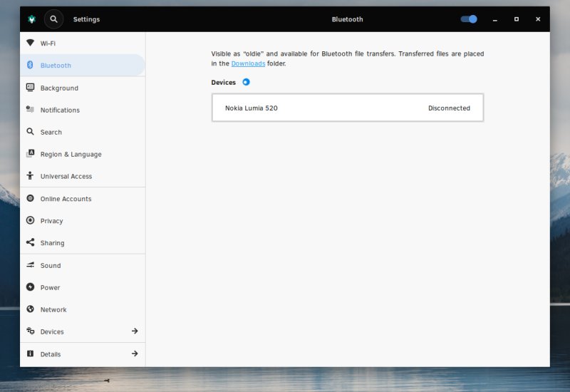This screenshot has width=570, height=392.
Task: Click the Online Accounts icon
Action: 30,198
